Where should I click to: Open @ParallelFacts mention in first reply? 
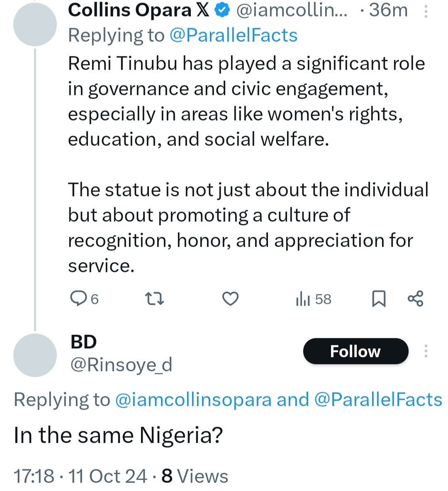point(234,36)
